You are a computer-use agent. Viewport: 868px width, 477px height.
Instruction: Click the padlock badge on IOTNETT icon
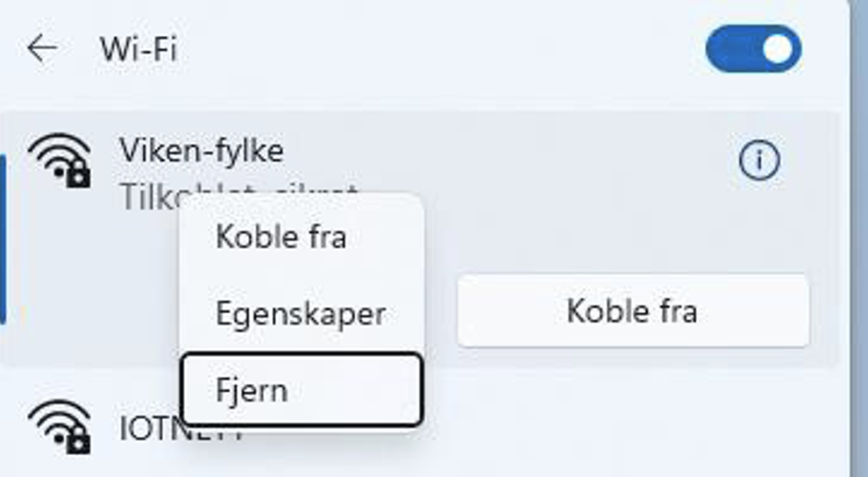point(78,443)
